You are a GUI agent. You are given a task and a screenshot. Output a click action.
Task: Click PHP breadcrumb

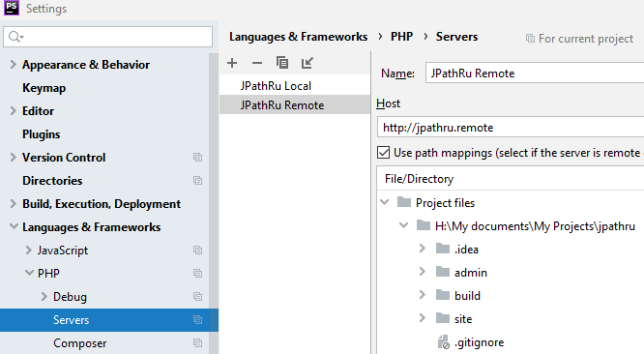[401, 37]
